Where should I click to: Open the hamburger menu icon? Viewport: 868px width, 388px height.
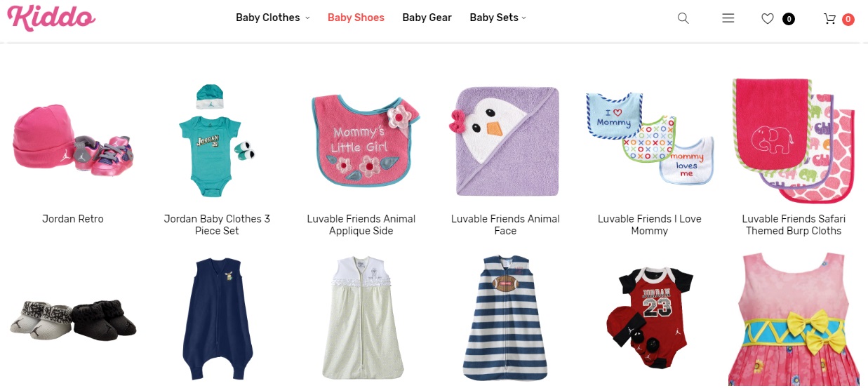point(728,18)
